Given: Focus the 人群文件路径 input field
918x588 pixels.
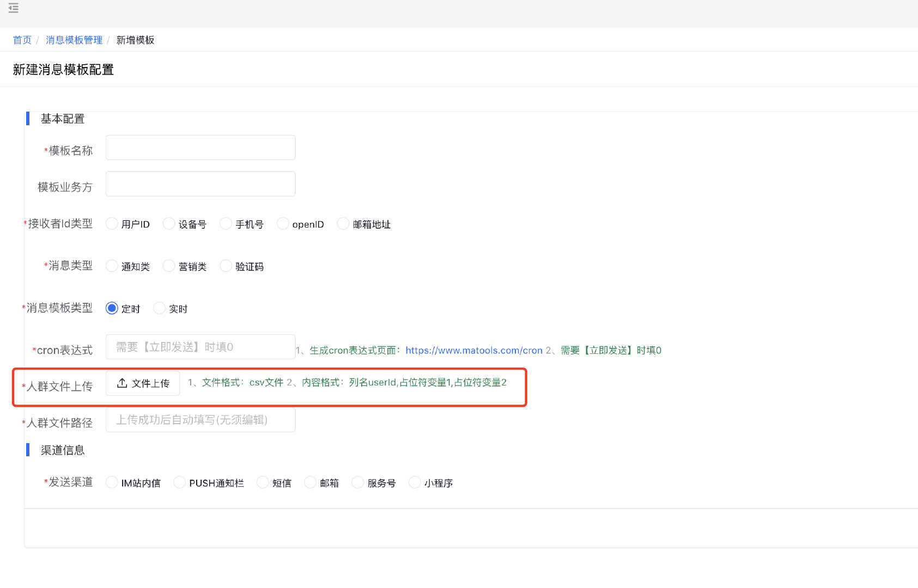Looking at the screenshot, I should 200,420.
